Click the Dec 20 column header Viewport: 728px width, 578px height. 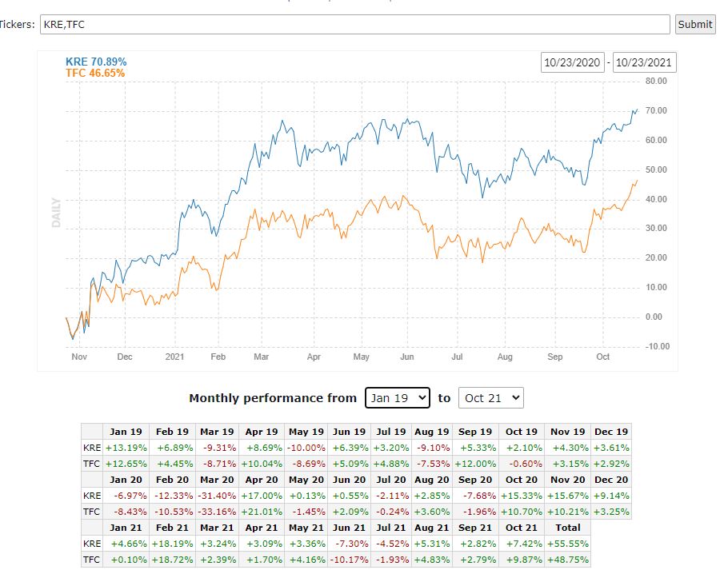(611, 480)
